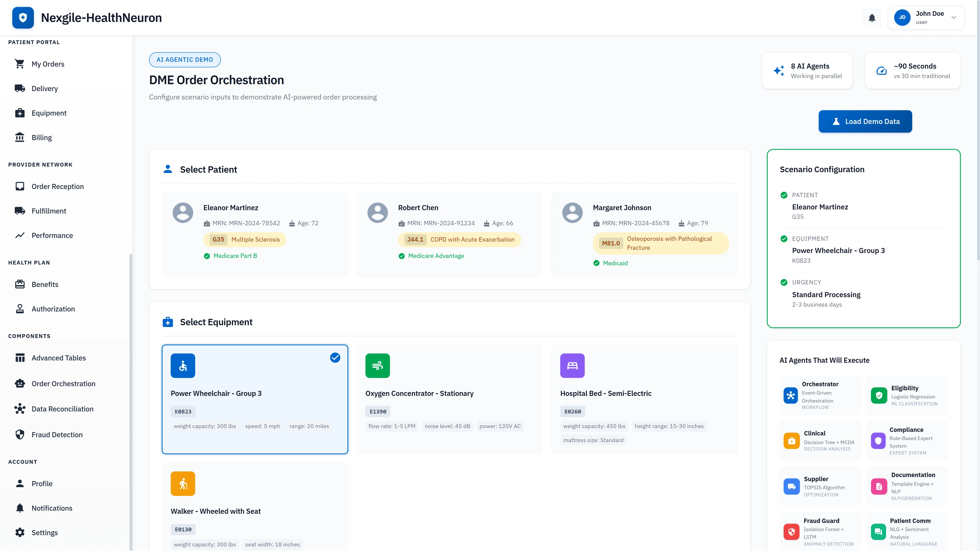Select the hospital bed icon on E0260 card
The image size is (980, 551).
pos(572,366)
